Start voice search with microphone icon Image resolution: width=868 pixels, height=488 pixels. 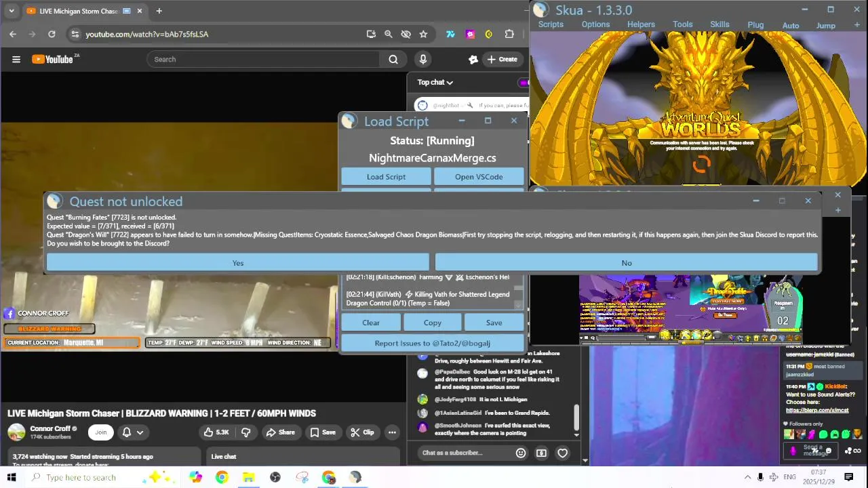423,59
